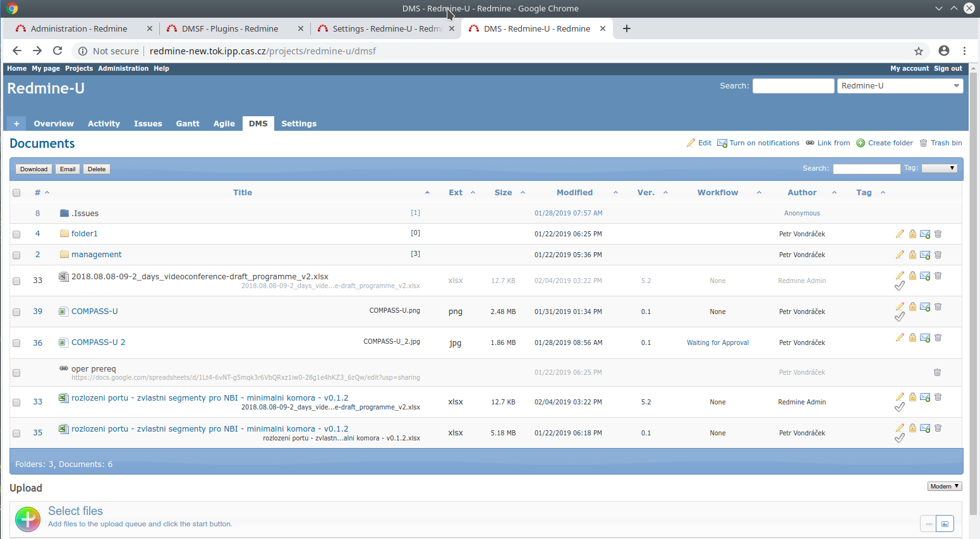Open the management folder link
The width and height of the screenshot is (980, 539).
(x=95, y=254)
